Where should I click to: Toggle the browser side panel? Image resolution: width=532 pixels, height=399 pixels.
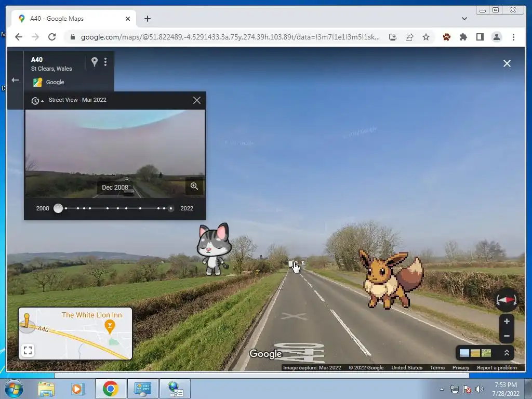480,37
